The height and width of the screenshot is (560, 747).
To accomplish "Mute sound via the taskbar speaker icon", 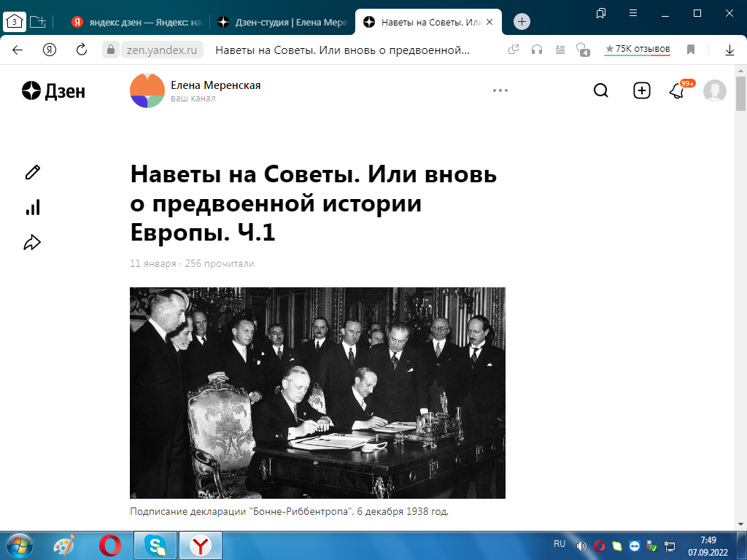I will click(x=581, y=545).
